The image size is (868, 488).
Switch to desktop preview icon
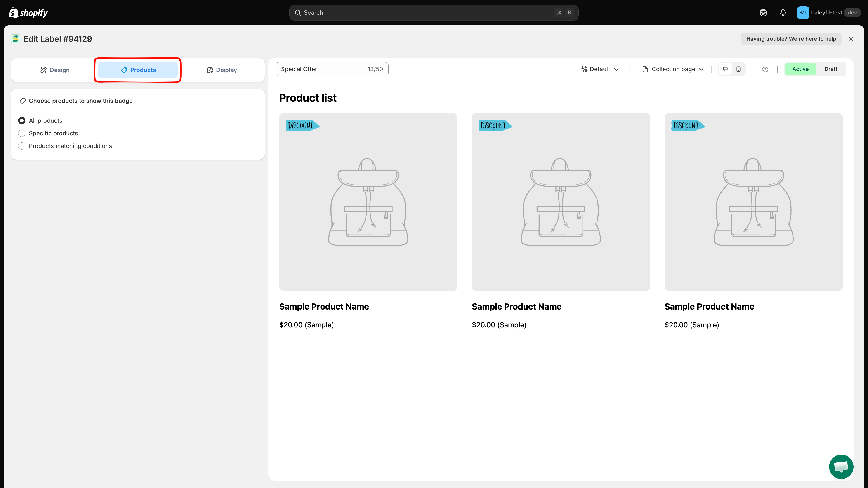click(x=725, y=69)
